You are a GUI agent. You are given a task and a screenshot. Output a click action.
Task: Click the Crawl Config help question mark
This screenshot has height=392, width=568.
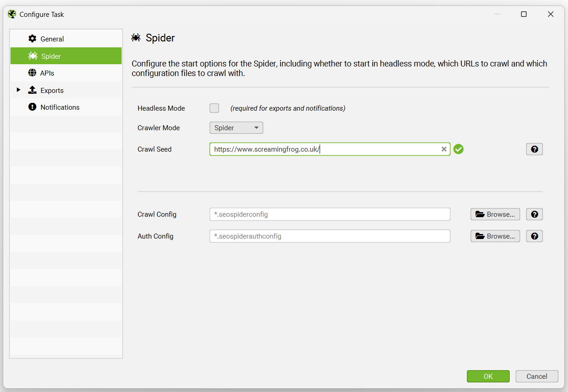click(534, 214)
